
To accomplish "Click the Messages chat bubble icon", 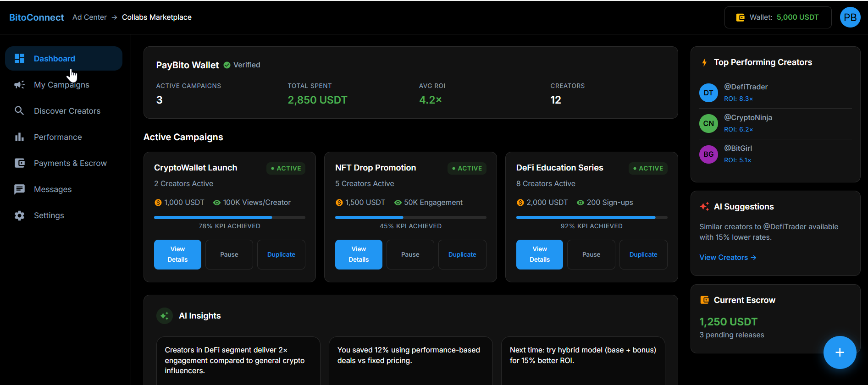I will pos(19,189).
